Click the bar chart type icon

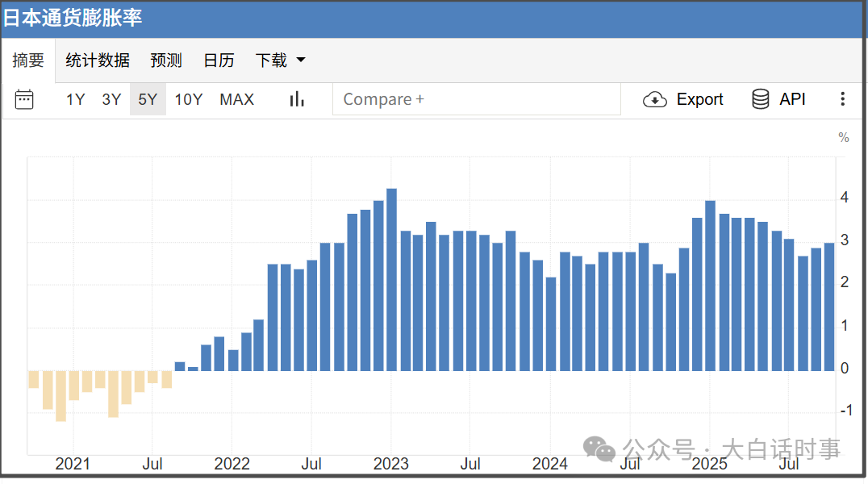pyautogui.click(x=297, y=99)
